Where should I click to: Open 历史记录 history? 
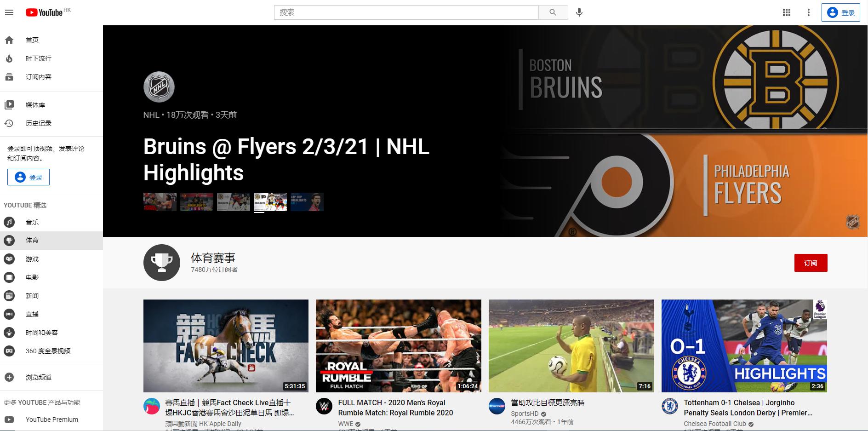(51, 123)
